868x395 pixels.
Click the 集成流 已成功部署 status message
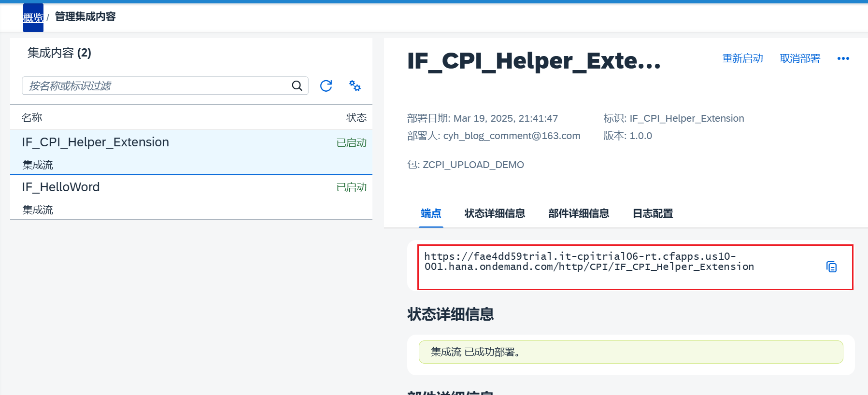pyautogui.click(x=631, y=352)
